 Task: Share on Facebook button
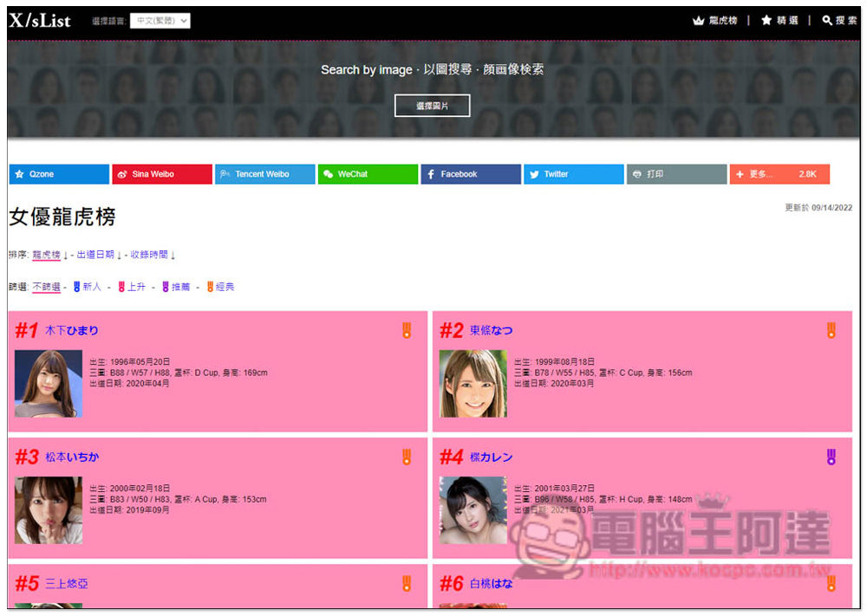pyautogui.click(x=471, y=174)
